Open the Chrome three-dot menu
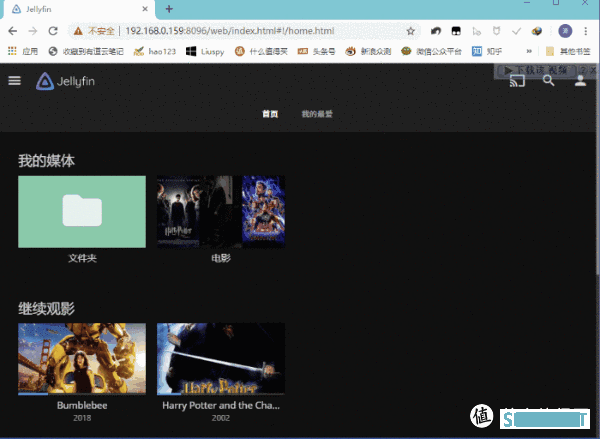The height and width of the screenshot is (439, 600). click(585, 31)
